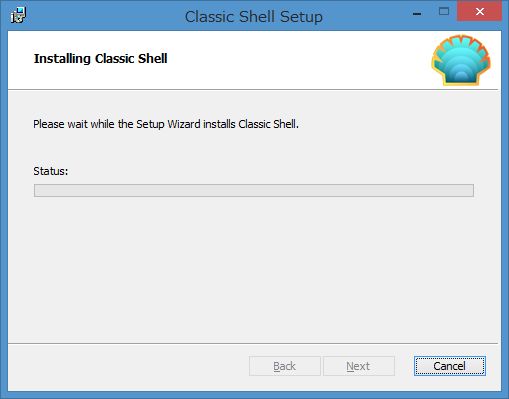Cancel the Classic Shell installation
Viewport: 509px width, 399px height.
tap(450, 366)
